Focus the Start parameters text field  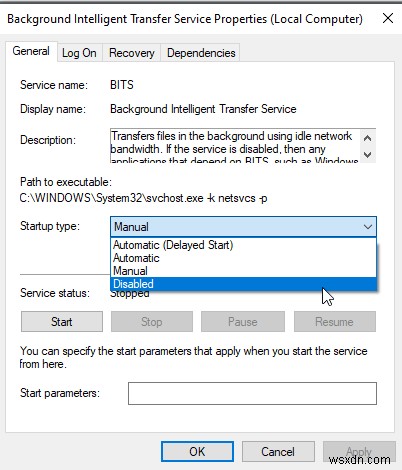(x=252, y=393)
